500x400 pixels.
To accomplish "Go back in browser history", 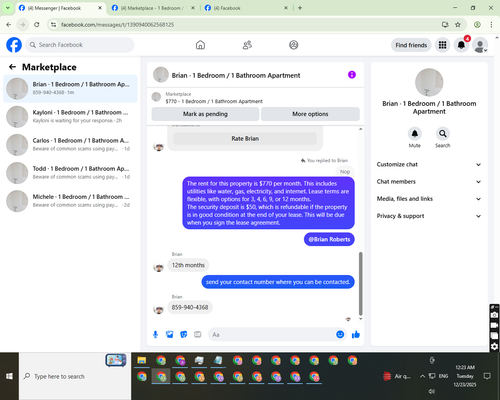I will (9, 24).
